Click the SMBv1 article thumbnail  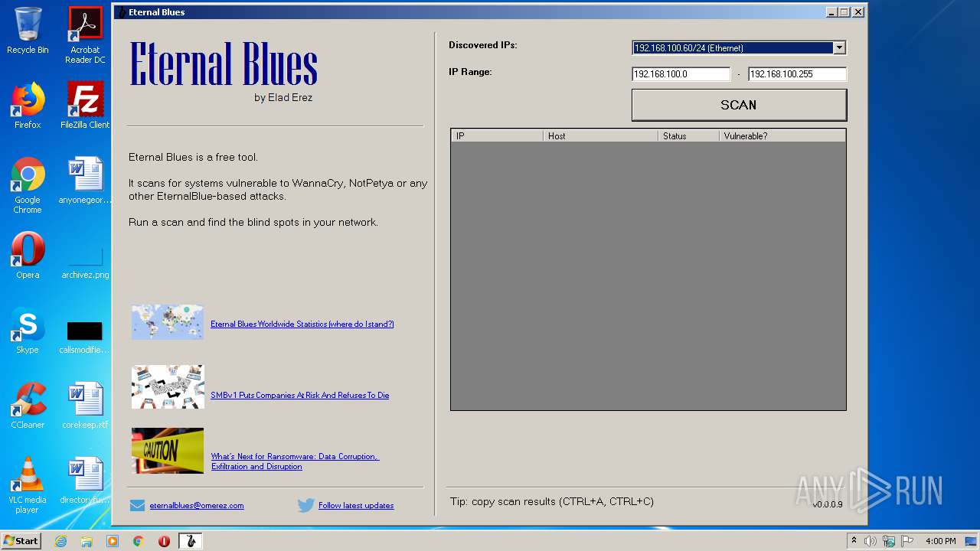click(168, 386)
